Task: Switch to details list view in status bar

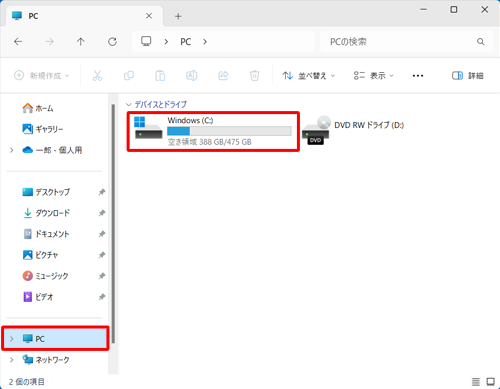Action: pyautogui.click(x=476, y=381)
